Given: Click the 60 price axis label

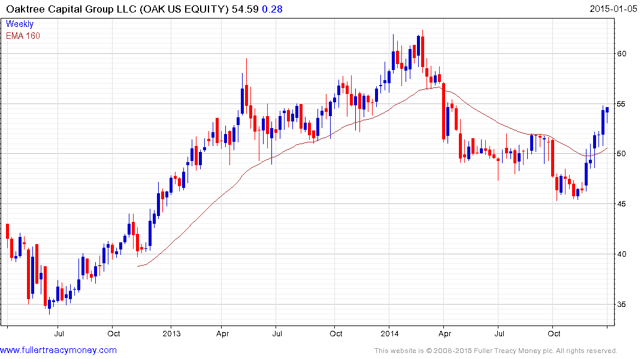Looking at the screenshot, I should 621,54.
